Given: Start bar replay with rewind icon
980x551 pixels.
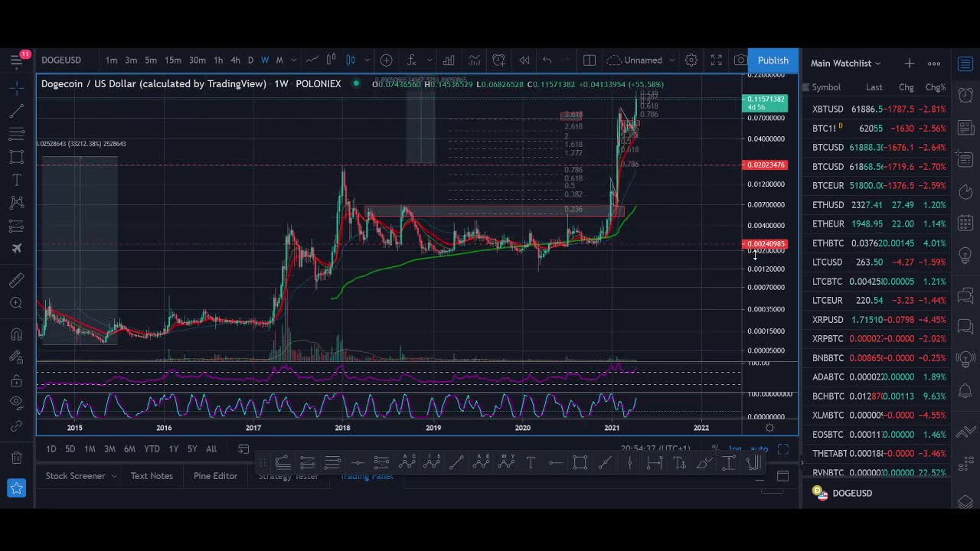Looking at the screenshot, I should point(524,60).
